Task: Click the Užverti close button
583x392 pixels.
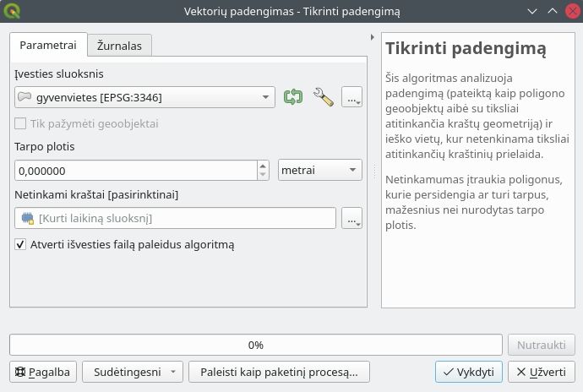Action: (542, 372)
